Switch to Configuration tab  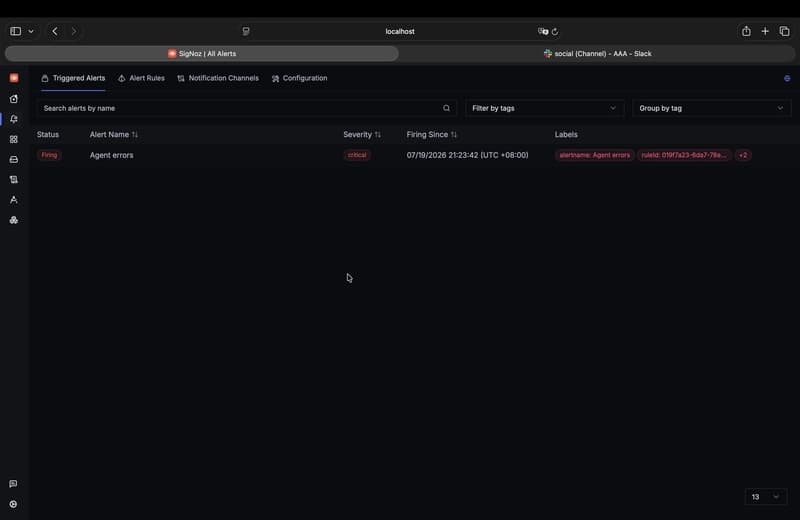pyautogui.click(x=299, y=78)
